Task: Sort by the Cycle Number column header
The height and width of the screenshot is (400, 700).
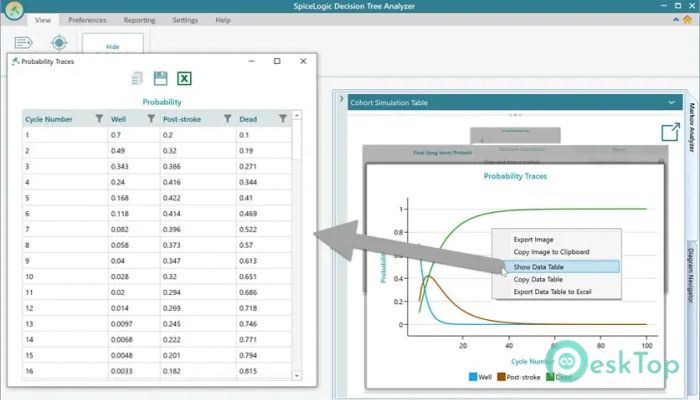Action: click(49, 119)
